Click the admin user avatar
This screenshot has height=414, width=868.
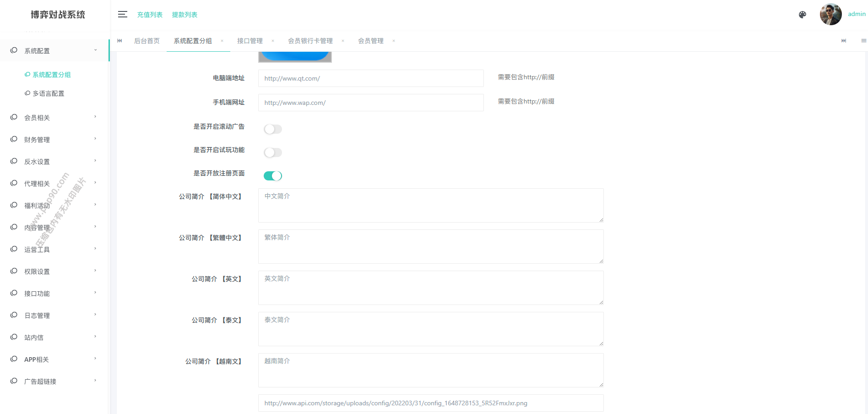(830, 15)
